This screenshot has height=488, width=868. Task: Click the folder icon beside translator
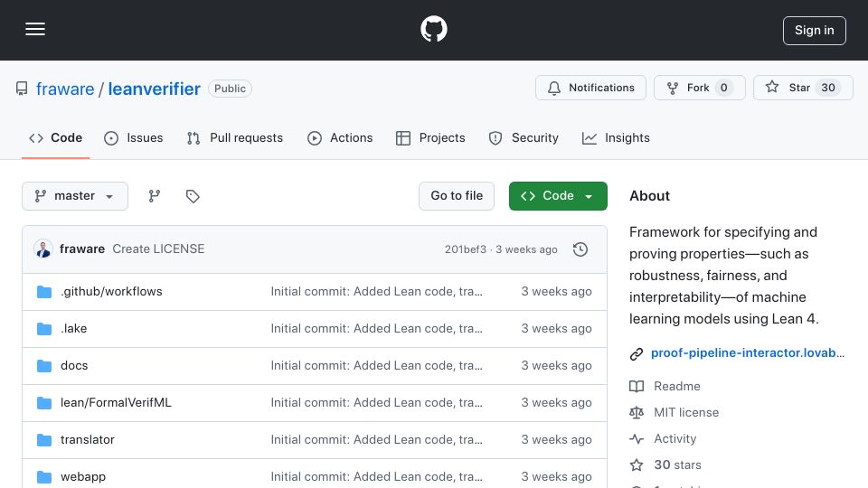click(44, 440)
